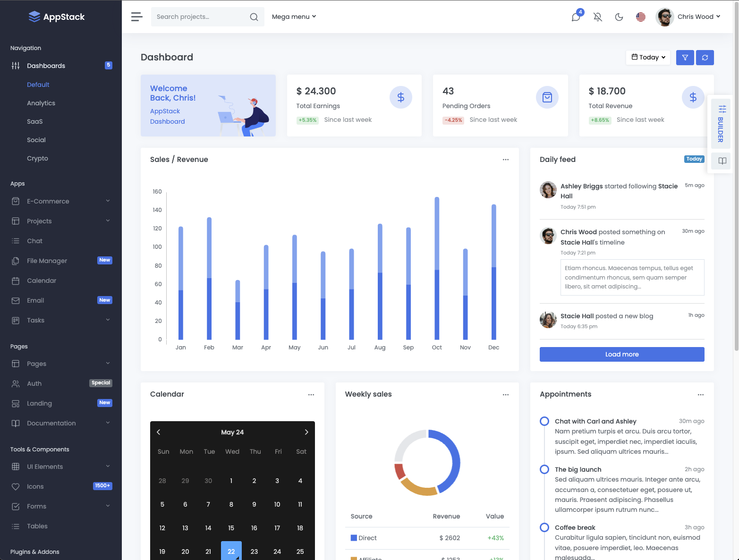Click the US flag language icon
Image resolution: width=739 pixels, height=560 pixels.
(x=641, y=17)
